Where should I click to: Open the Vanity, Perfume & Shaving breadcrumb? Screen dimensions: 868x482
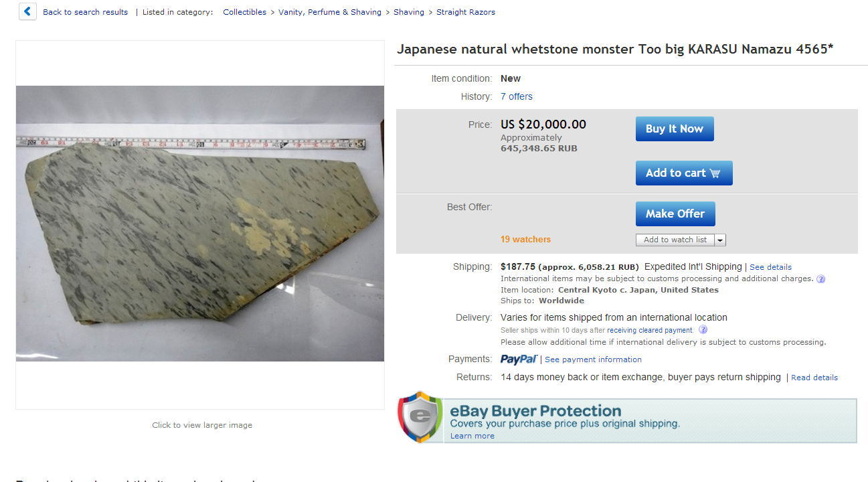pos(330,12)
